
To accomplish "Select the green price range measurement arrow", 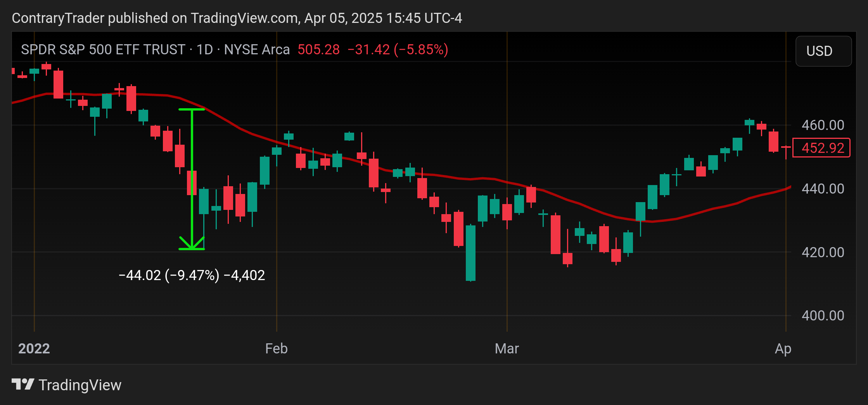I will tap(192, 179).
